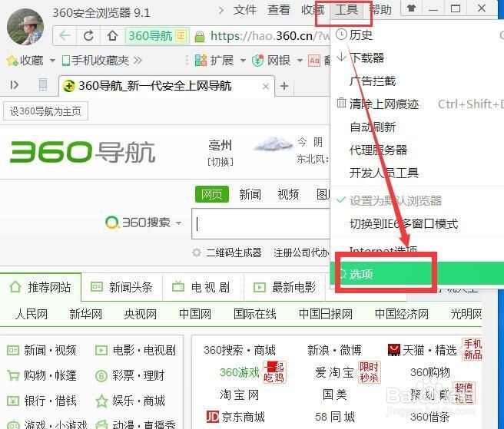Open the 文件 menu
Image resolution: width=504 pixels, height=429 pixels.
[x=245, y=10]
